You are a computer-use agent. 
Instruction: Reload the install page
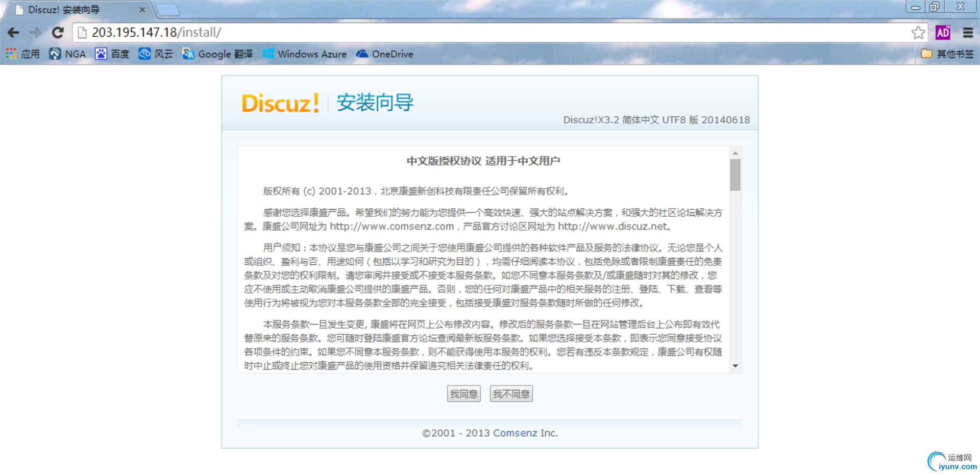[58, 33]
